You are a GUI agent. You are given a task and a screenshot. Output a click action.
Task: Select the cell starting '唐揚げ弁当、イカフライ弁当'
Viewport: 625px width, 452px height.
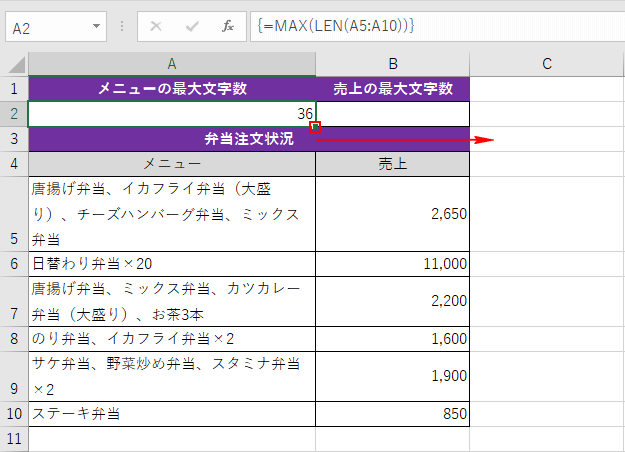172,214
